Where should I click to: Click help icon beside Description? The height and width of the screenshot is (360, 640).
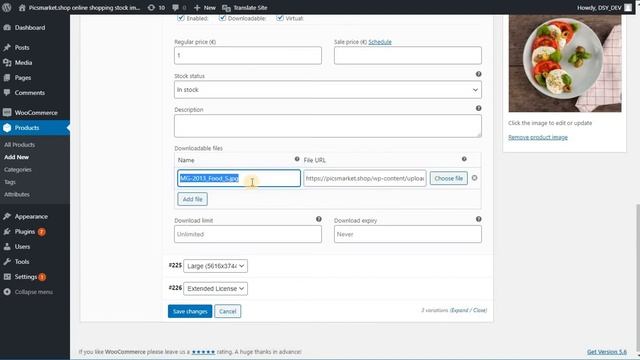[478, 108]
